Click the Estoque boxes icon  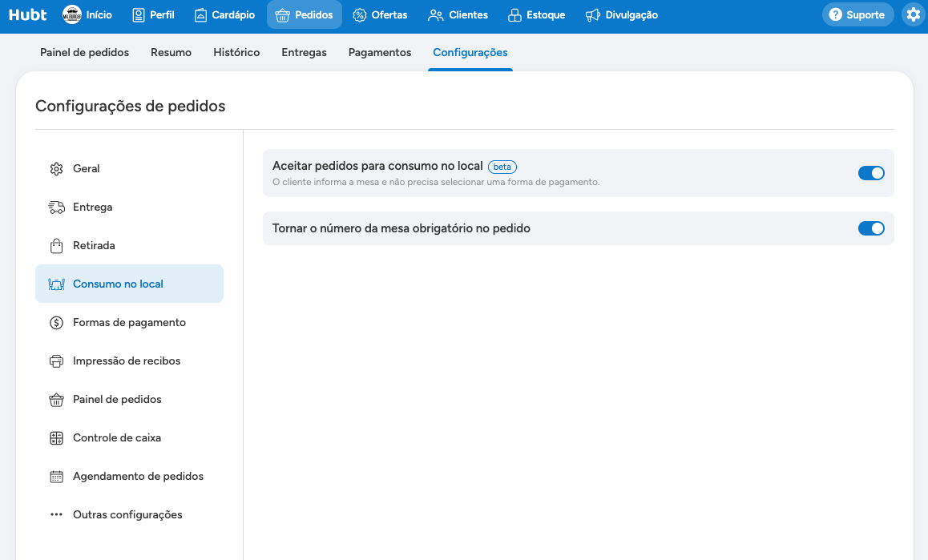point(514,15)
